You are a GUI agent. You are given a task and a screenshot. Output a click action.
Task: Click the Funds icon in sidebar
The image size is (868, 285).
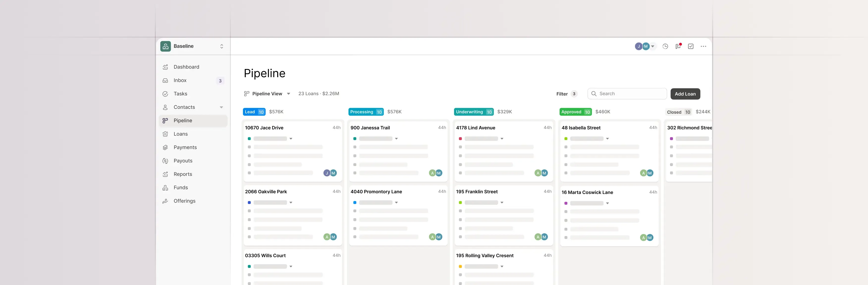coord(165,188)
